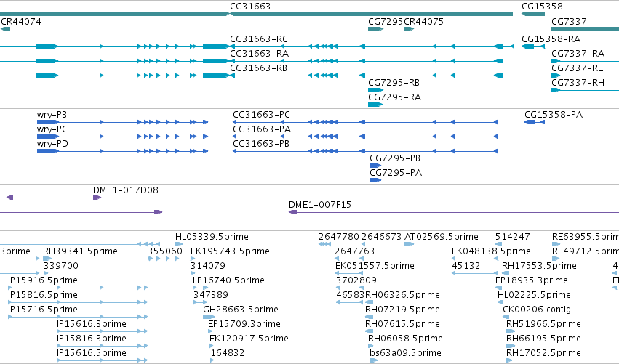Click CDS feature CG31663-PC
This screenshot has width=619, height=364.
[261, 115]
